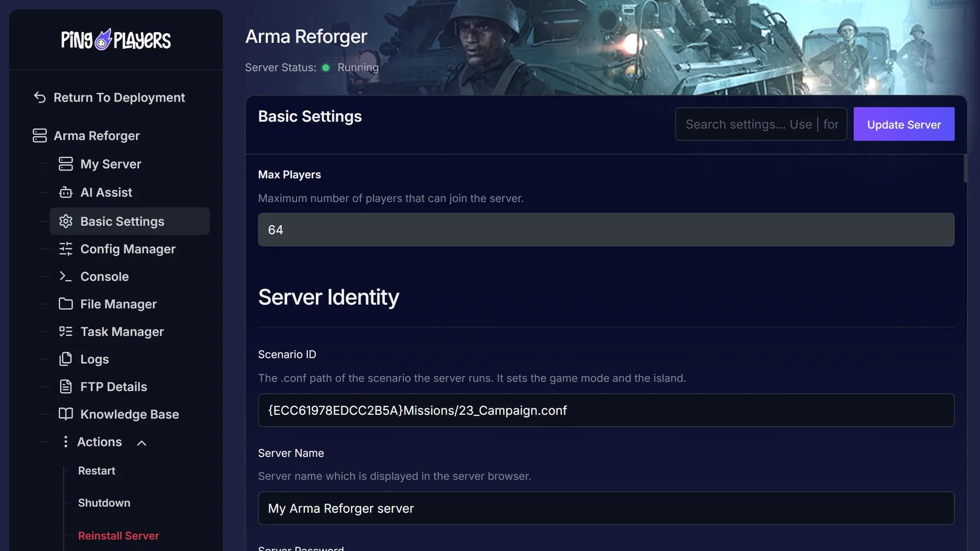Select Basic Settings in sidebar

coord(130,221)
